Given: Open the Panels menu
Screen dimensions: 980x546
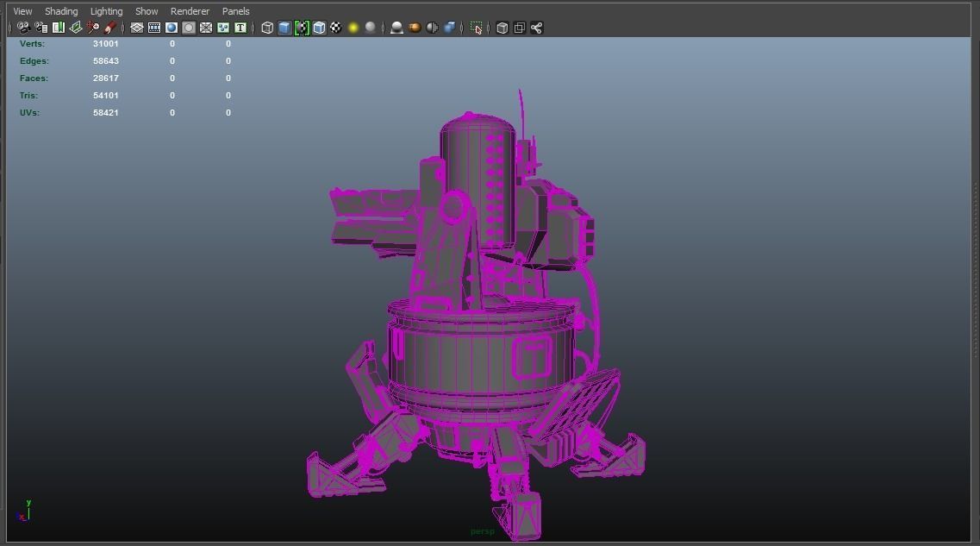Looking at the screenshot, I should pos(235,10).
